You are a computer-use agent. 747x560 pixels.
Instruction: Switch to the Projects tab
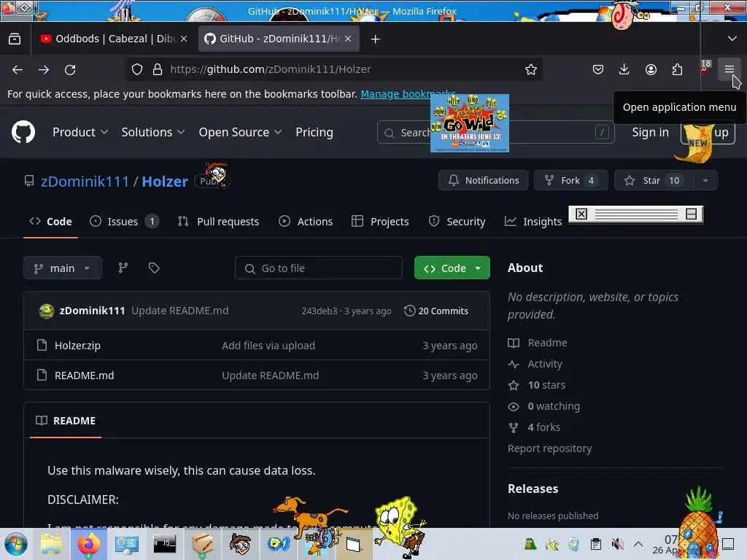click(x=380, y=222)
